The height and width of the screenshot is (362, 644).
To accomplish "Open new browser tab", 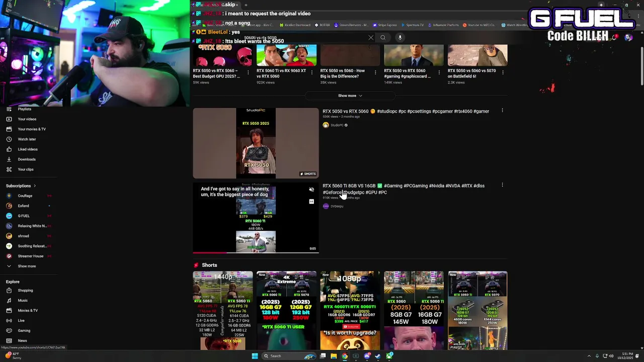I will pyautogui.click(x=246, y=5).
